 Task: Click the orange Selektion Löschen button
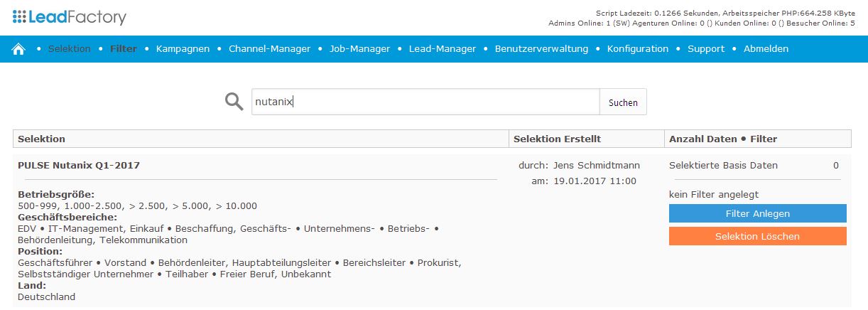click(x=757, y=236)
